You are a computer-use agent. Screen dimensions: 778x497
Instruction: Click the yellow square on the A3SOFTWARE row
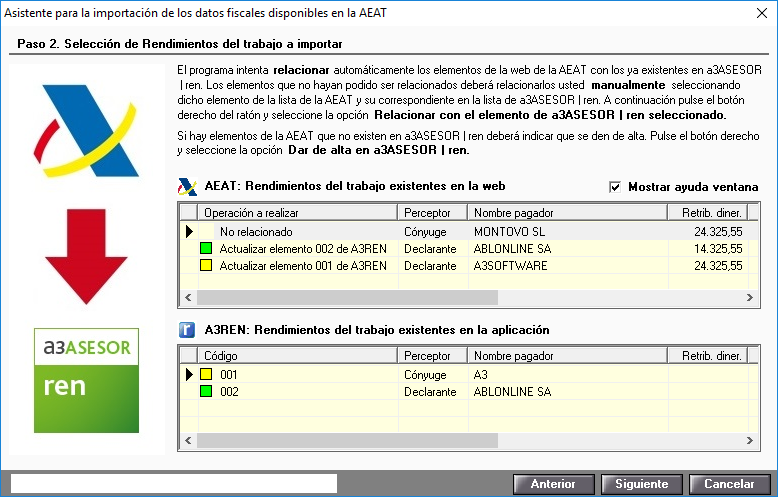206,265
